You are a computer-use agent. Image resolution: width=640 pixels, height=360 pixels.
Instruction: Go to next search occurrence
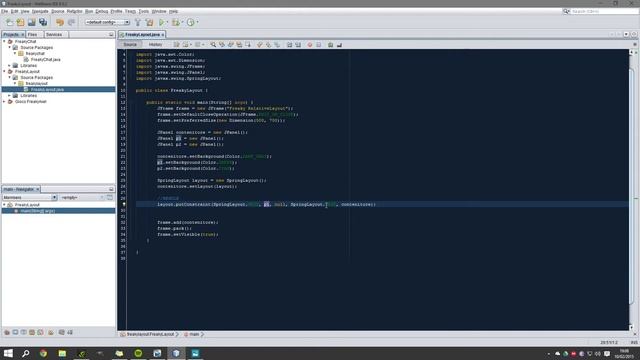coord(231,44)
